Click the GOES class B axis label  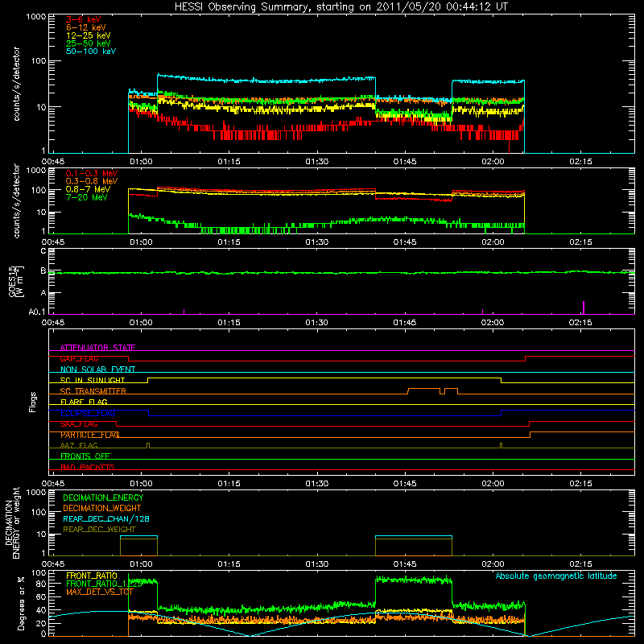click(43, 270)
